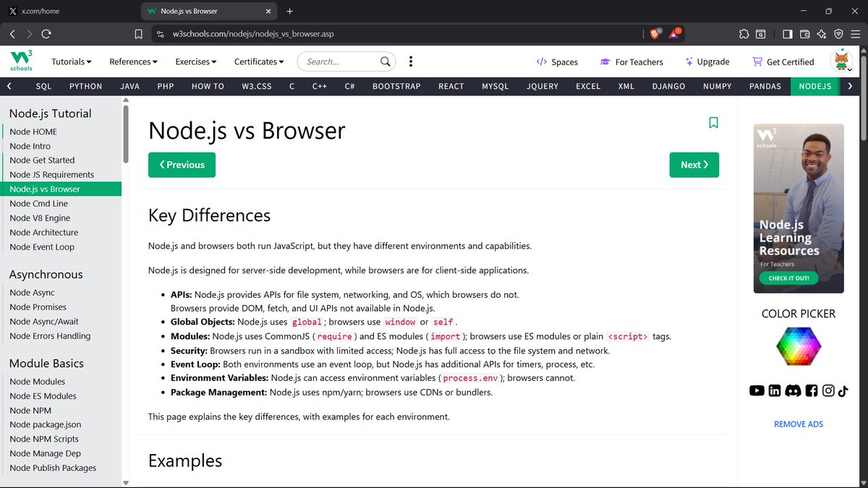Screen dimensions: 868x488
Task: Open Node Publish Packages in sidebar
Action: coord(53,468)
